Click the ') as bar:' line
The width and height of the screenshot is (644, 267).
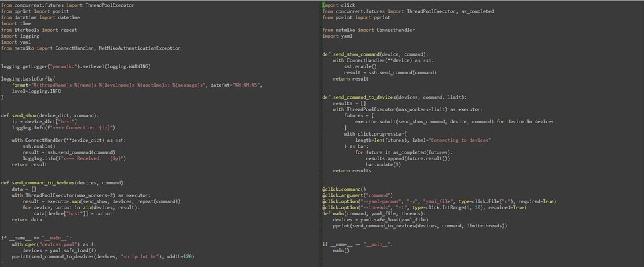point(356,146)
